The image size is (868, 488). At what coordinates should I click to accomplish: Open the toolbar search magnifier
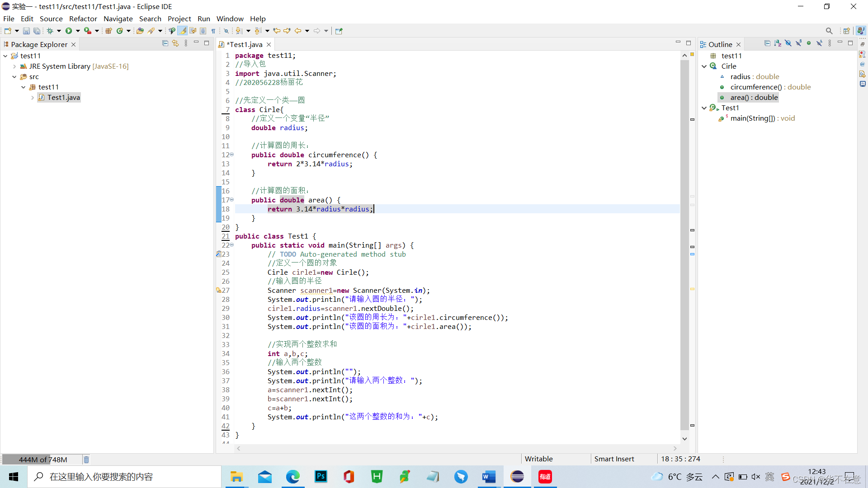click(x=829, y=31)
